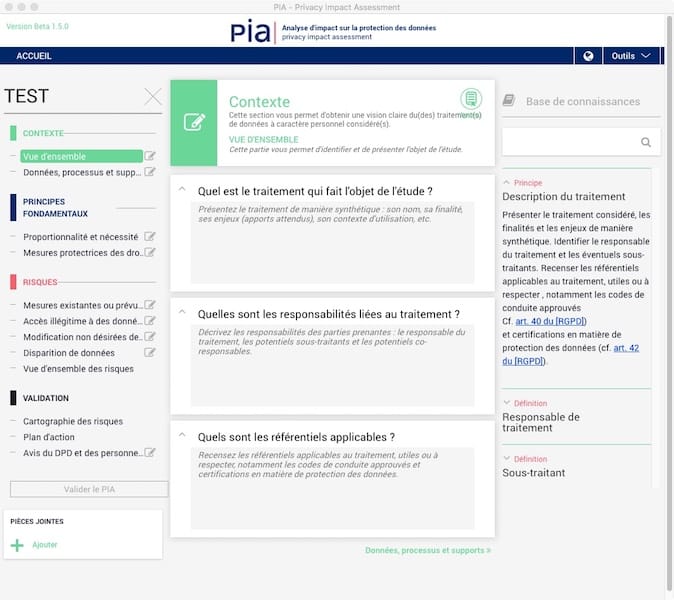Open Cartographie des risques
This screenshot has height=600, width=674.
pos(73,421)
